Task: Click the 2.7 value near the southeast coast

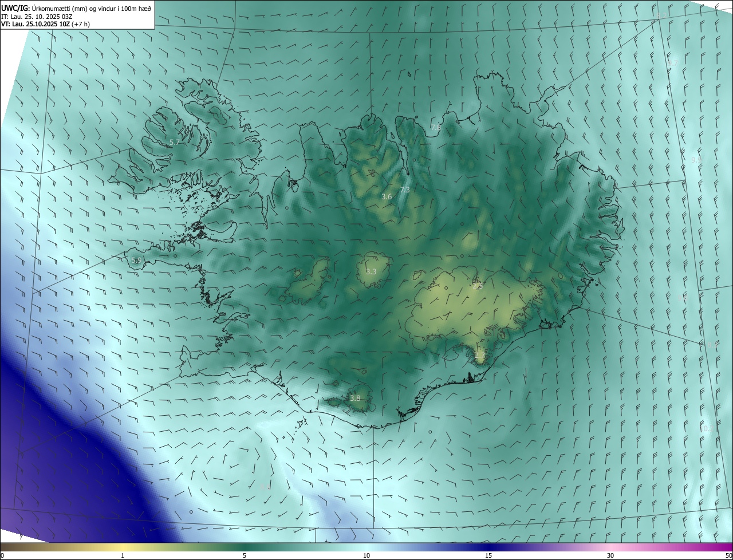Action: coord(479,356)
